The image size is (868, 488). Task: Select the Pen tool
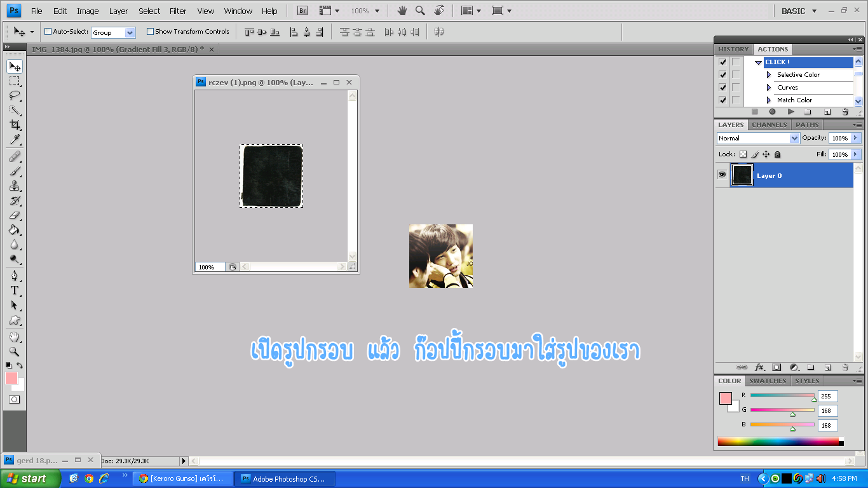tap(15, 276)
